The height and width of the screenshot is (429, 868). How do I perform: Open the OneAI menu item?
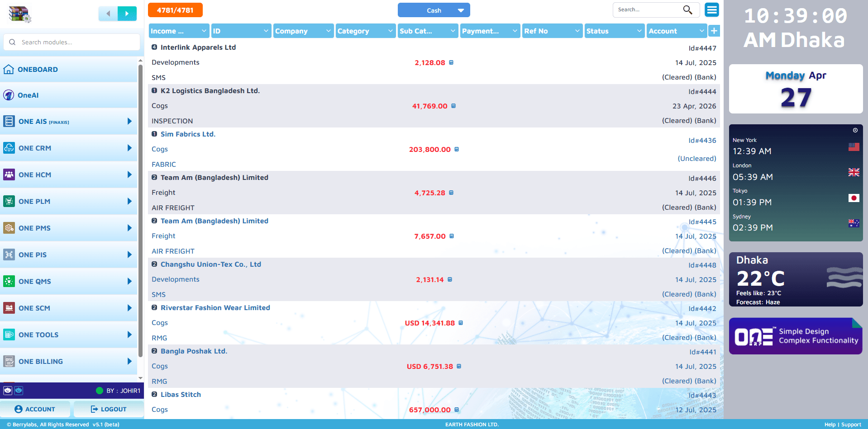coord(68,95)
